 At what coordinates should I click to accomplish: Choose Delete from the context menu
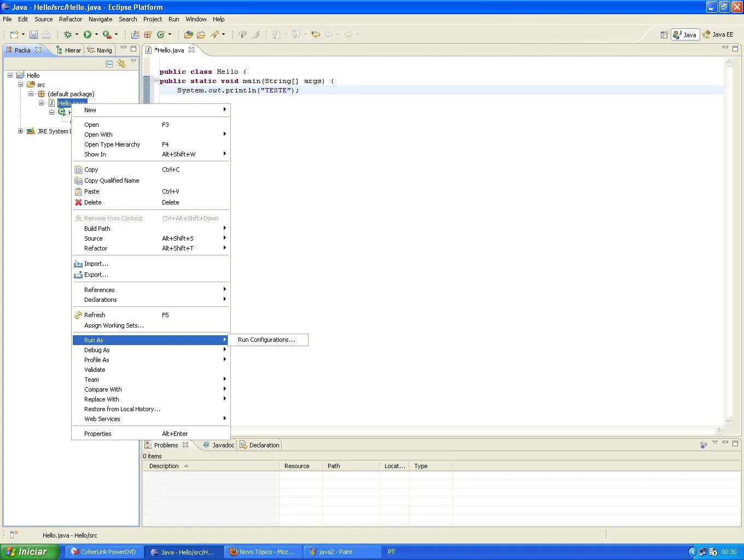[92, 202]
